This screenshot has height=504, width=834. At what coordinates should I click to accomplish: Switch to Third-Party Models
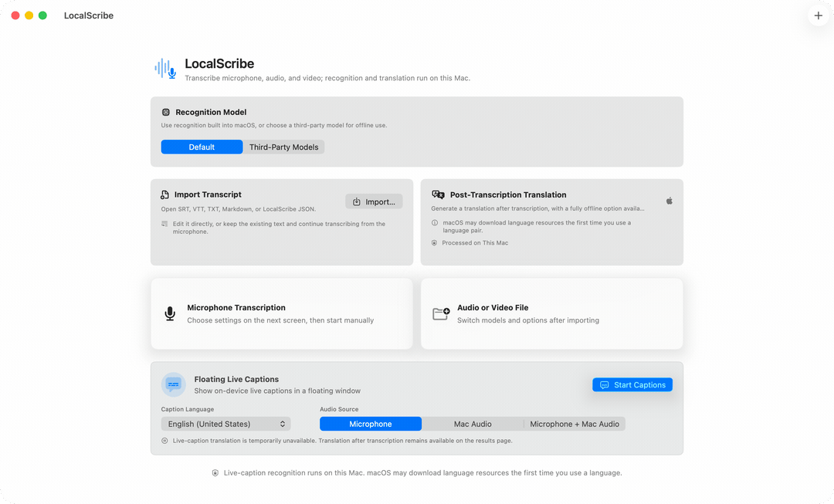click(x=284, y=147)
